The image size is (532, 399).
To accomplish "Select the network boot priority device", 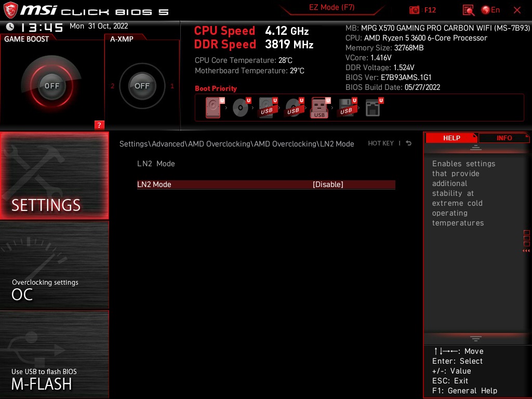I will 374,108.
